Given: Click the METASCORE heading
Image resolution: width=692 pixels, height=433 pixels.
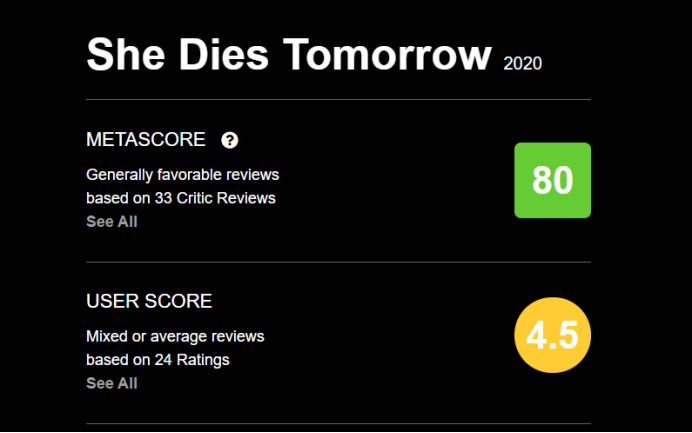Looking at the screenshot, I should 146,140.
